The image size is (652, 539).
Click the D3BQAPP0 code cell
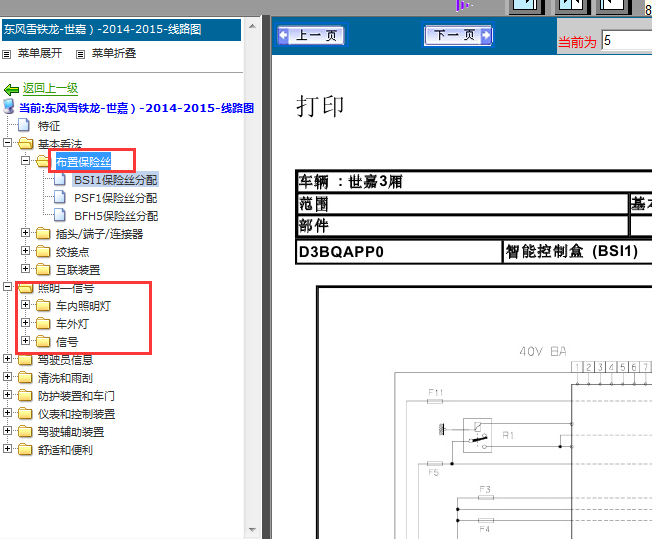pos(399,252)
